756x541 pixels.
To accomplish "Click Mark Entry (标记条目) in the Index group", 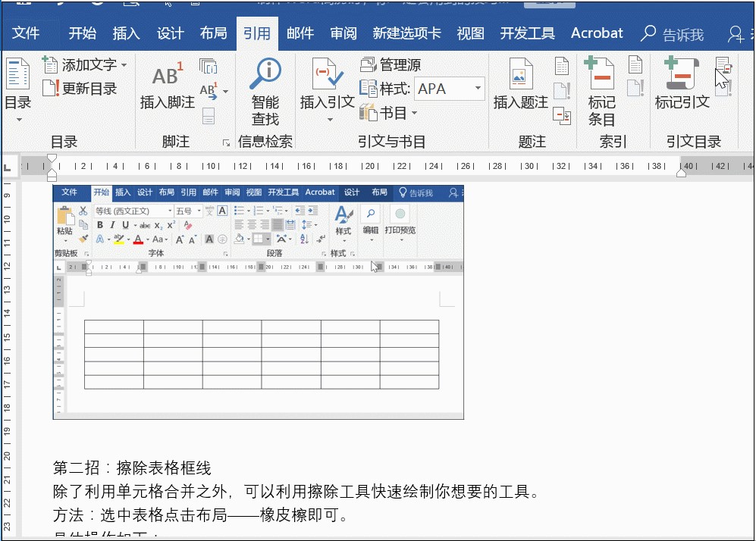I will click(602, 91).
